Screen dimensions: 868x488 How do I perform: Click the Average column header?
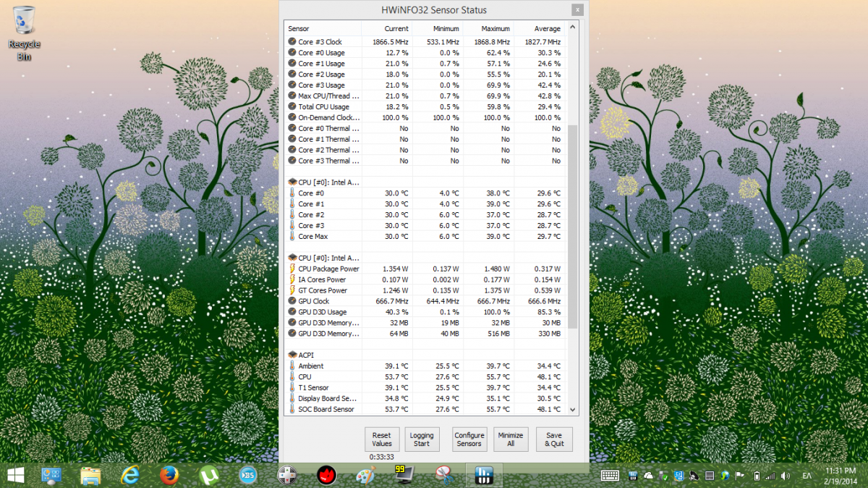[x=538, y=29]
